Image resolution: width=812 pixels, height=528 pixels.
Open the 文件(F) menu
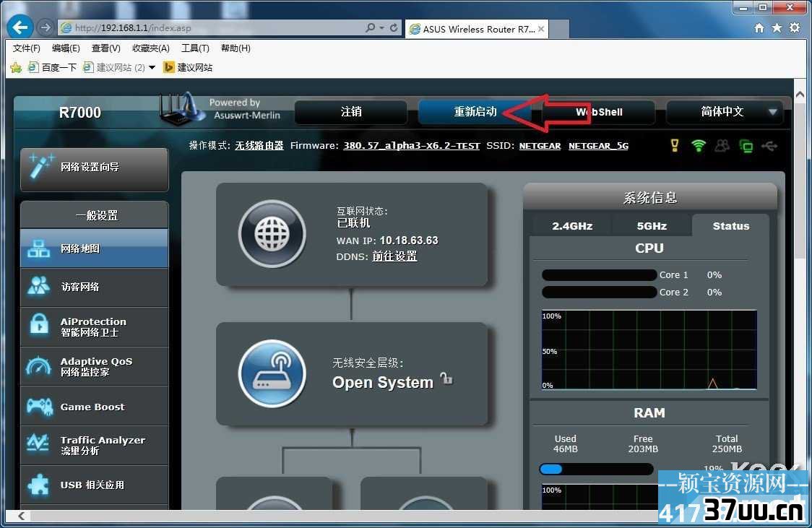(x=26, y=48)
